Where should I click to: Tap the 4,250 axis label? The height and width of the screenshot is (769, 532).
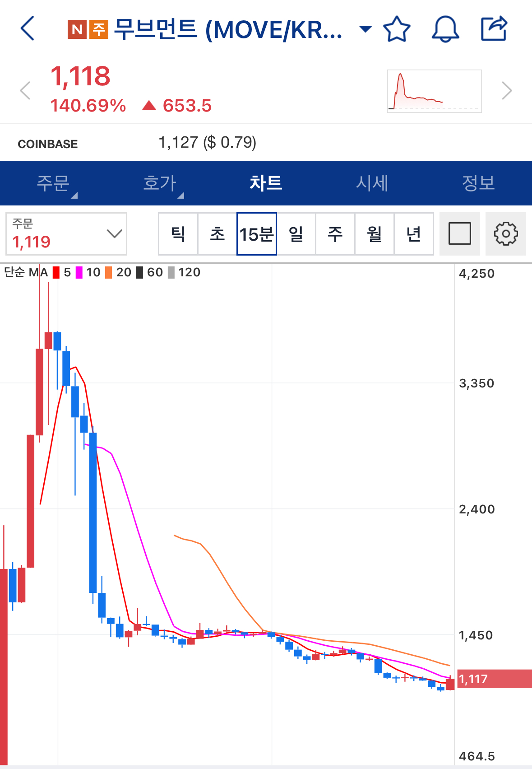pos(476,274)
